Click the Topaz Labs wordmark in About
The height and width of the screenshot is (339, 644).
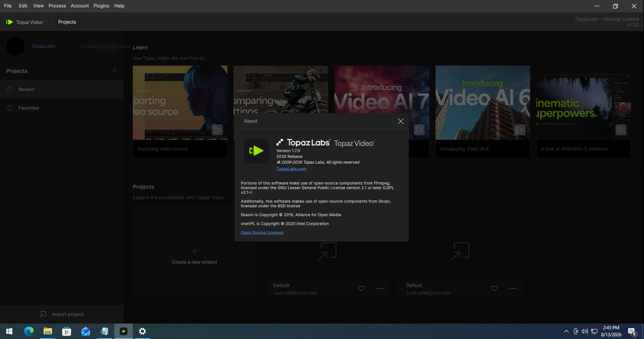[x=303, y=143]
